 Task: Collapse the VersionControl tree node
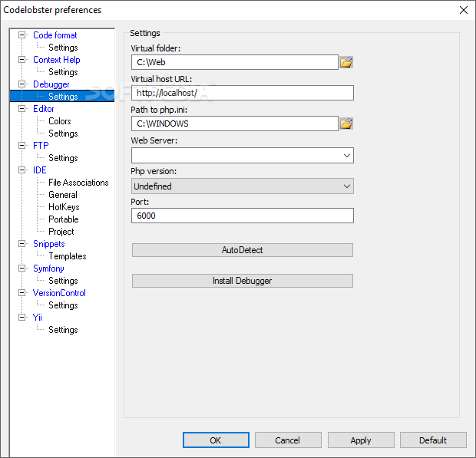pos(21,293)
